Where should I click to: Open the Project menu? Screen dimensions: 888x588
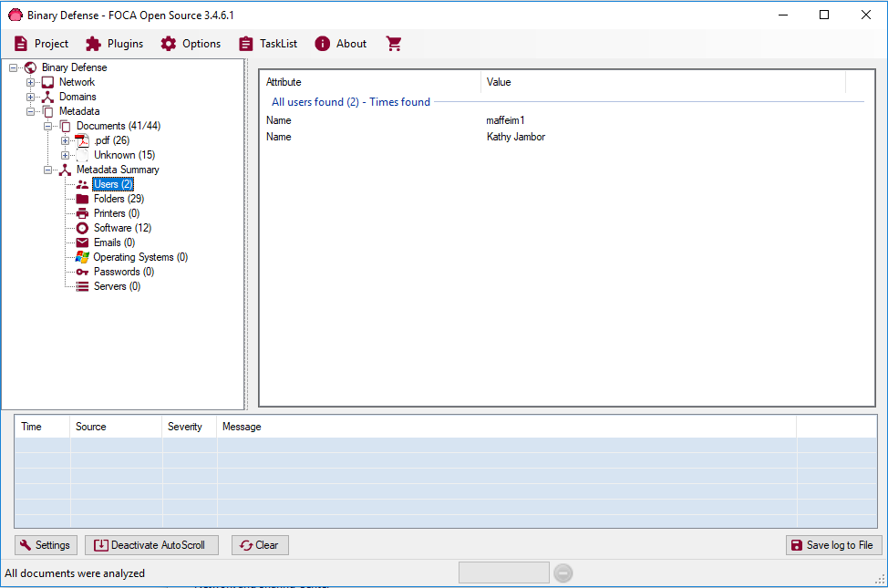click(41, 44)
